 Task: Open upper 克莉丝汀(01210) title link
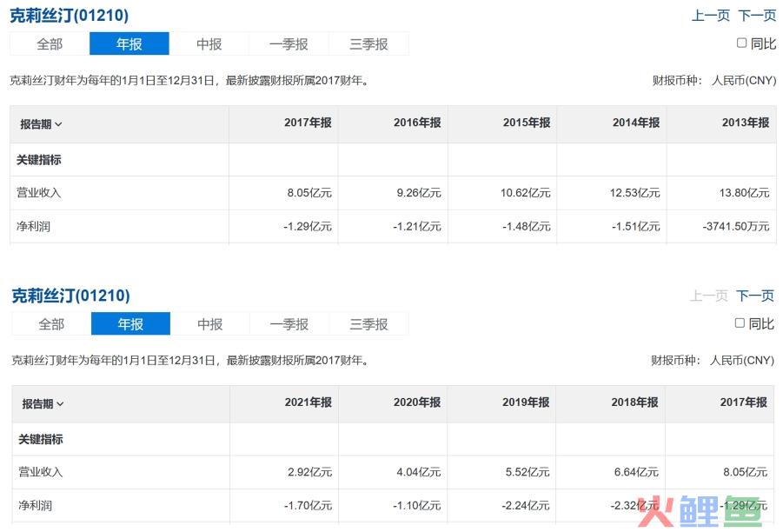coord(70,16)
